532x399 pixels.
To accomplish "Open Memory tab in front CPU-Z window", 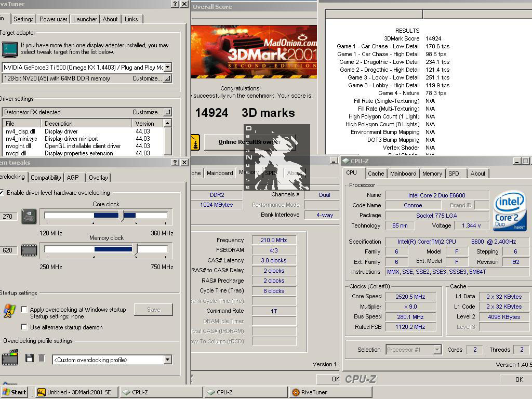I will pos(432,174).
